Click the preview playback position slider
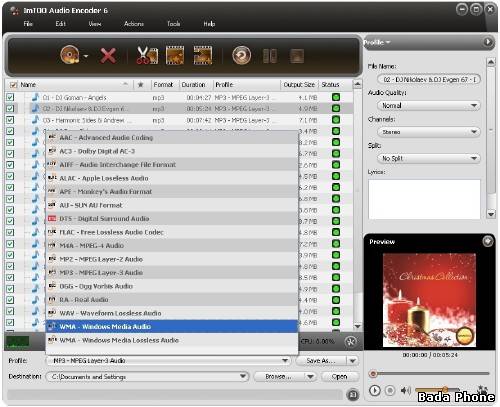The width and height of the screenshot is (500, 407). tap(429, 374)
